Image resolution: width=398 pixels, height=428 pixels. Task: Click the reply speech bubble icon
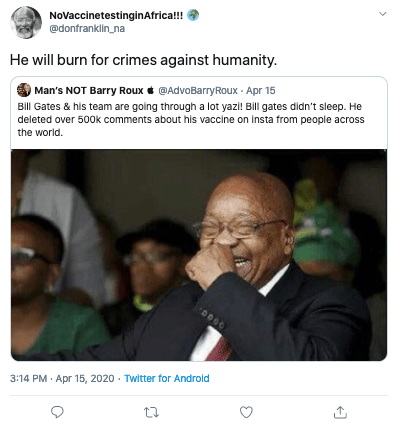pos(57,412)
